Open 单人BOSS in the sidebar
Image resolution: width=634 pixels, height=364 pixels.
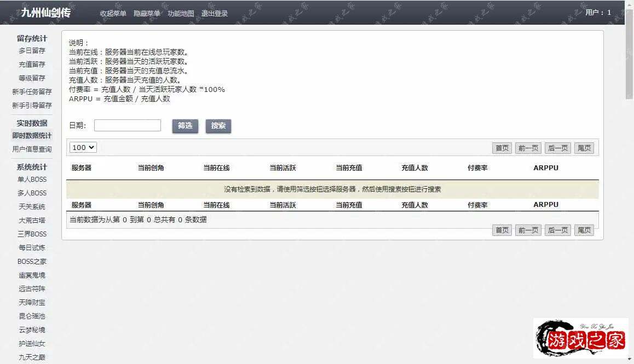[x=32, y=179]
